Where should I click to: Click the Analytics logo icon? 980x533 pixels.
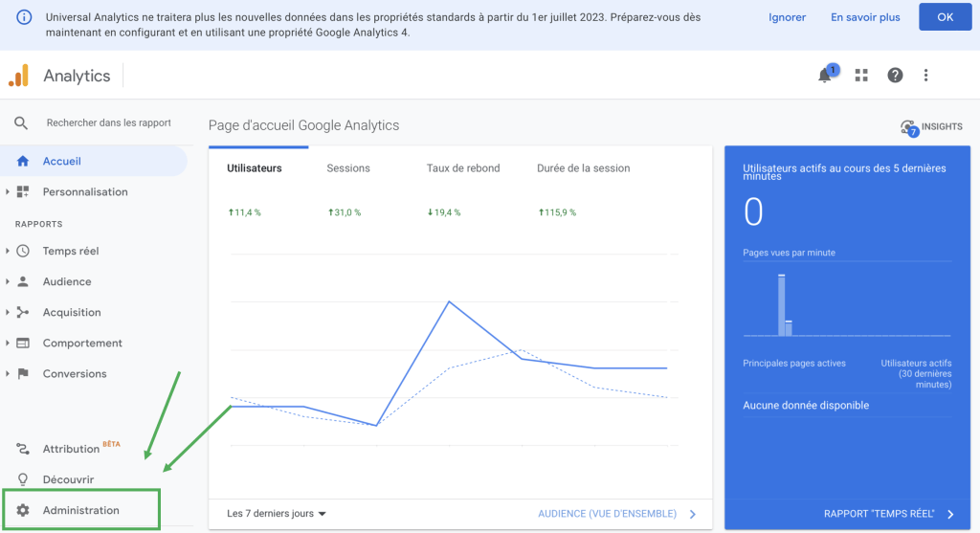point(19,76)
